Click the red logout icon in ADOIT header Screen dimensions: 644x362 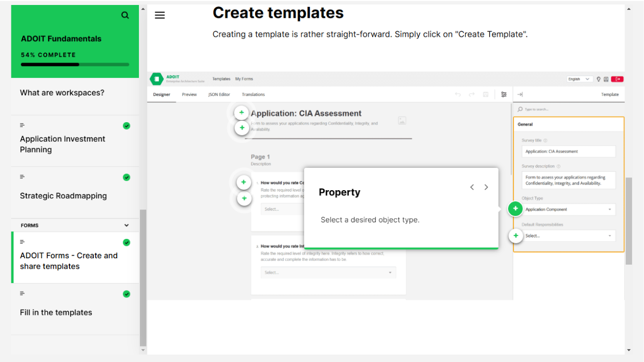pyautogui.click(x=617, y=79)
